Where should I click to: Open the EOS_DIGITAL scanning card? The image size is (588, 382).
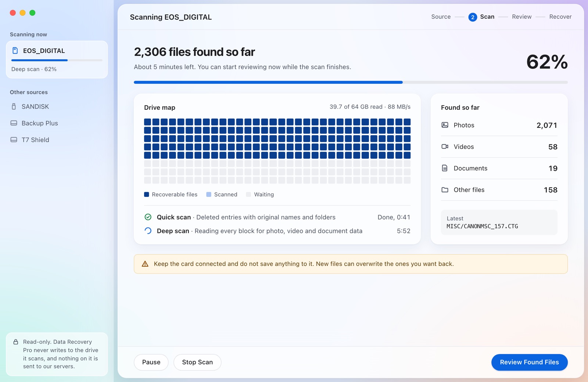[x=57, y=60]
